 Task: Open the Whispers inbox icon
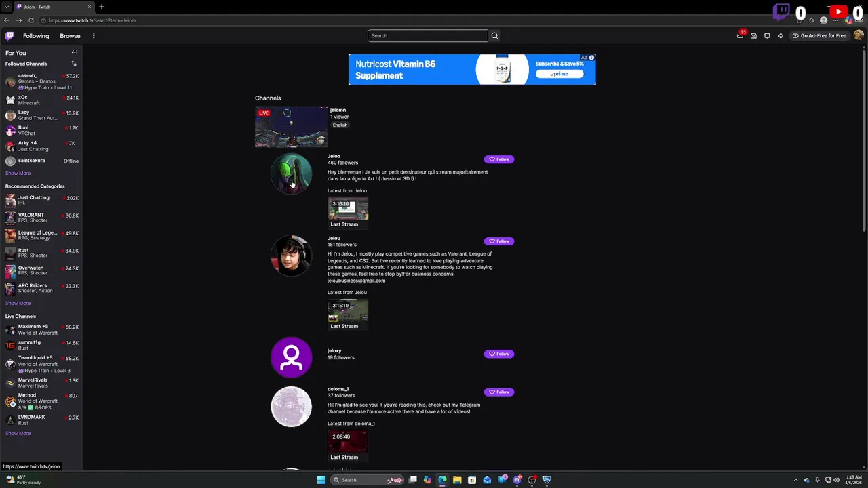tap(753, 35)
